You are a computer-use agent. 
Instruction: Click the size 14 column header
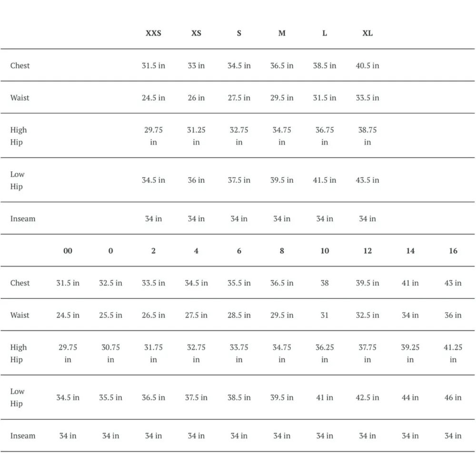pos(410,251)
